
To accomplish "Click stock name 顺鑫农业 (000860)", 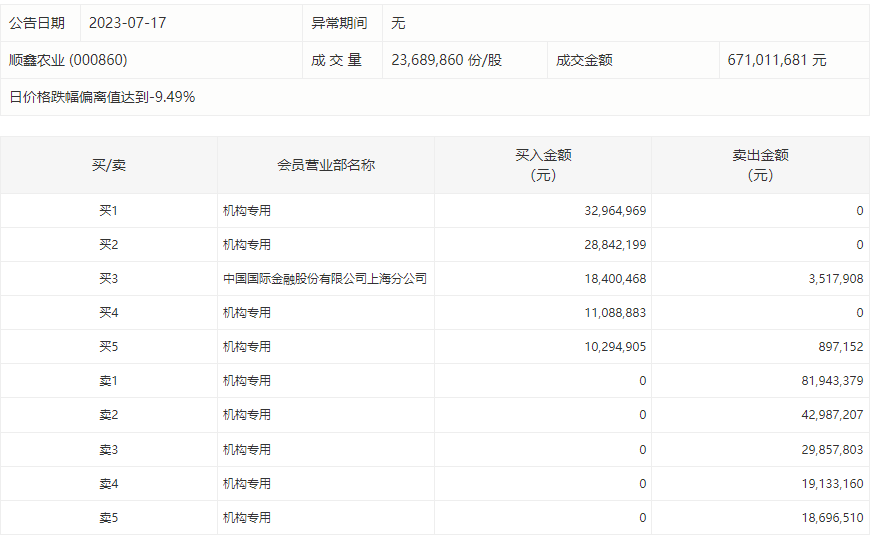I will [68, 60].
